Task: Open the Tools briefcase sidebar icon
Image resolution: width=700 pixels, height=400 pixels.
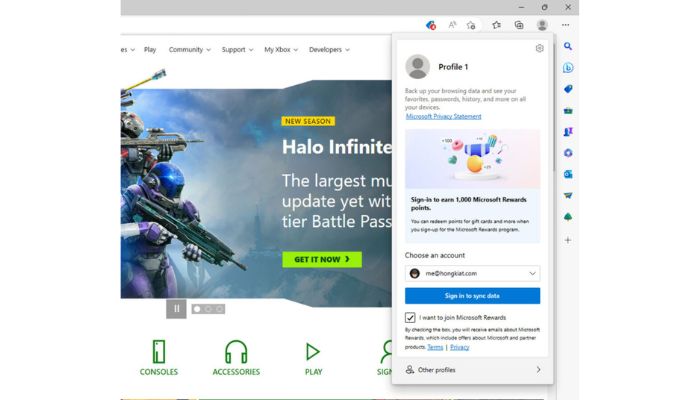Action: [568, 110]
